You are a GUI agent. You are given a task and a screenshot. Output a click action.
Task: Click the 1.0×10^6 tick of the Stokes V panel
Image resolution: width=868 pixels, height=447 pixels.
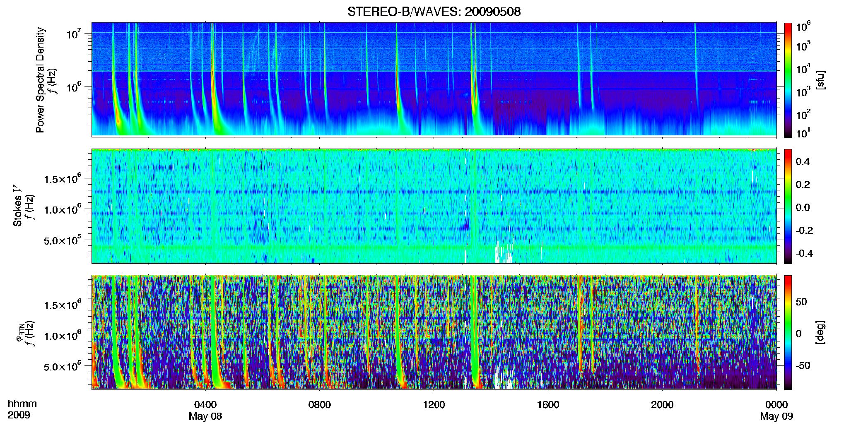(63, 209)
